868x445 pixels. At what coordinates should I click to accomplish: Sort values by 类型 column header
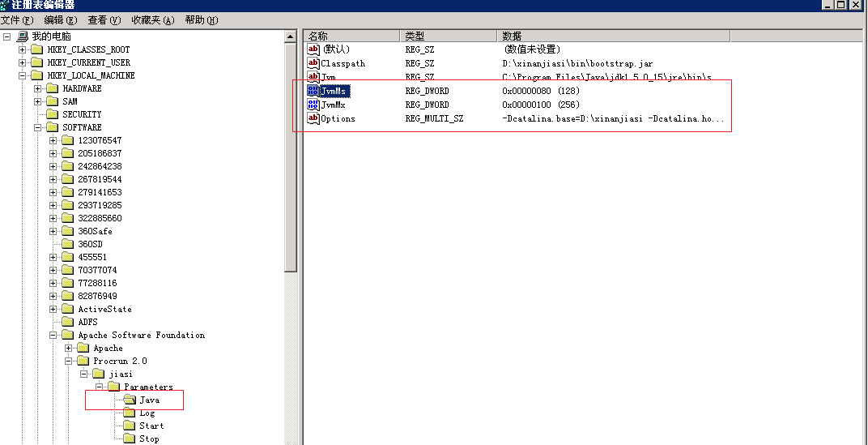click(449, 36)
